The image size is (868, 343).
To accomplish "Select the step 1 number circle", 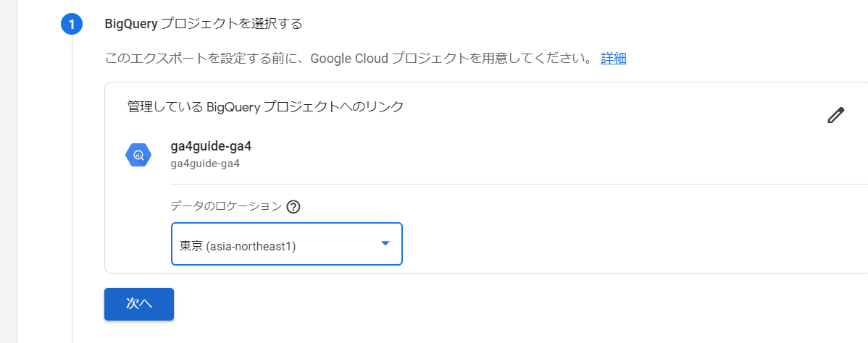I will pos(72,25).
